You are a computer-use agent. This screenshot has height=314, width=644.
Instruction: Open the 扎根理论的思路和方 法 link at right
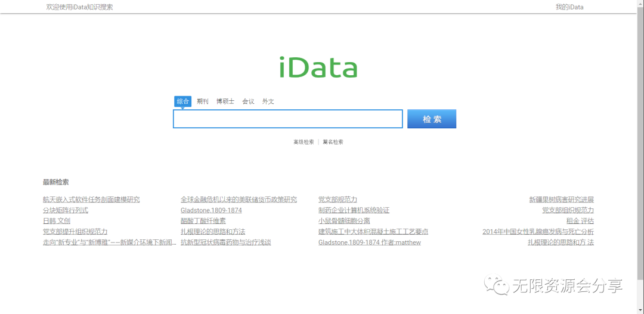pos(561,242)
